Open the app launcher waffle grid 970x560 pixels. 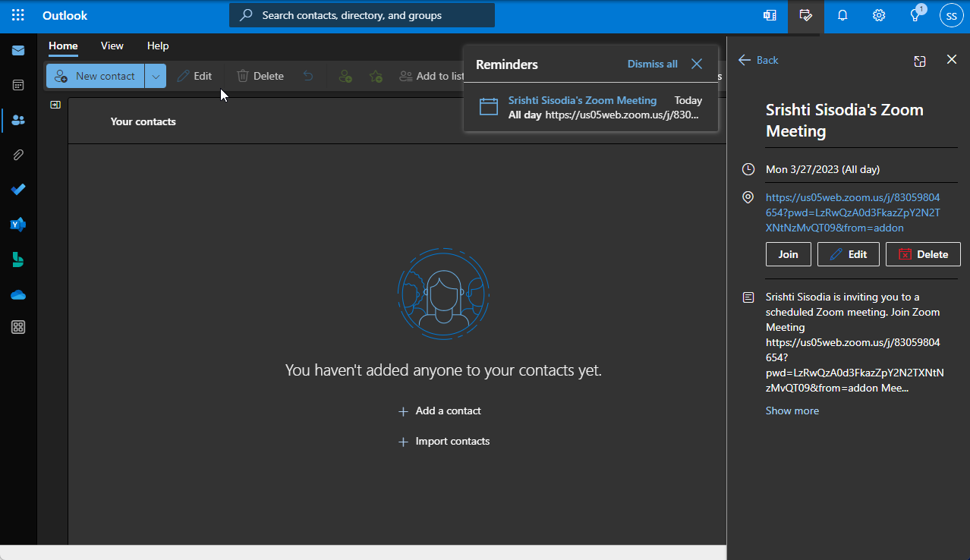[x=18, y=15]
